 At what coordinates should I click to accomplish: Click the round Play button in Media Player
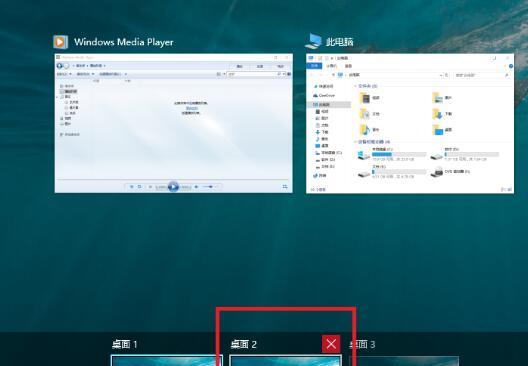click(173, 187)
